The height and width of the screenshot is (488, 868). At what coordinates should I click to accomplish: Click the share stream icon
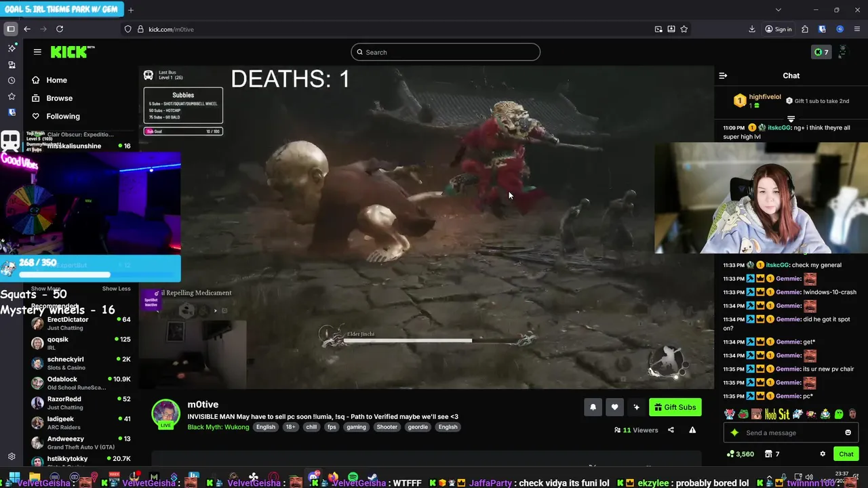coord(671,430)
